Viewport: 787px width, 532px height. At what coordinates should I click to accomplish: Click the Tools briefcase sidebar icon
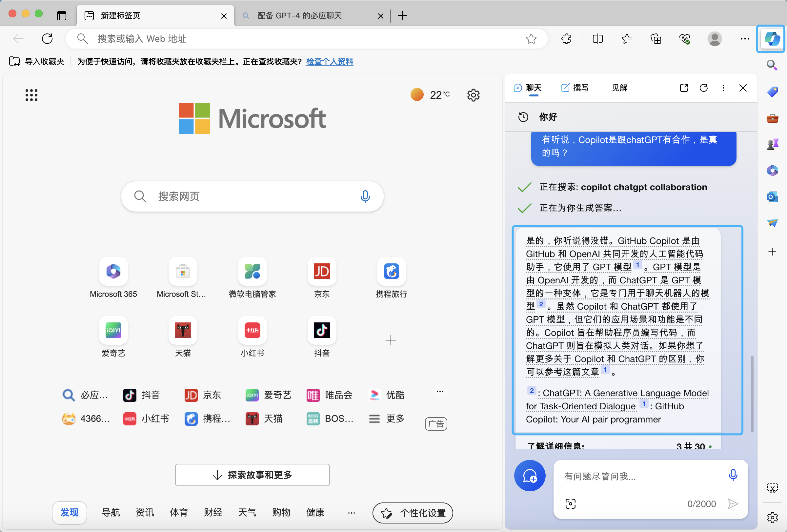(772, 118)
